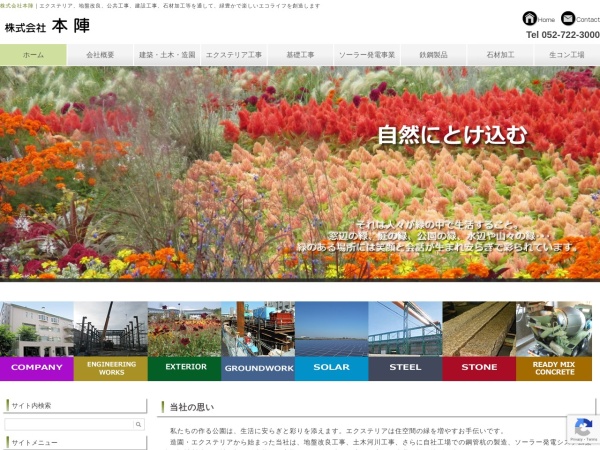The height and width of the screenshot is (450, 600).
Task: Open the 基礎工事 menu item
Action: (x=300, y=55)
